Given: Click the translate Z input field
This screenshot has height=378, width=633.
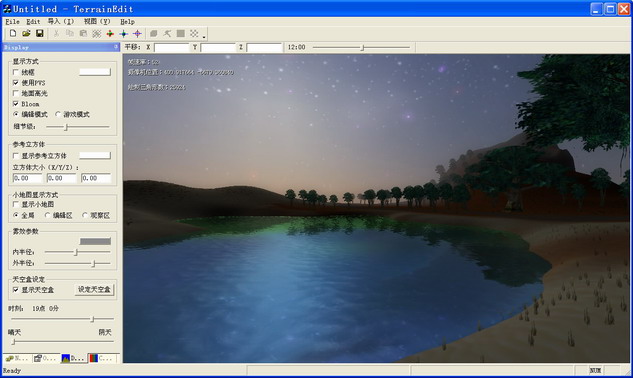Looking at the screenshot, I should (264, 47).
